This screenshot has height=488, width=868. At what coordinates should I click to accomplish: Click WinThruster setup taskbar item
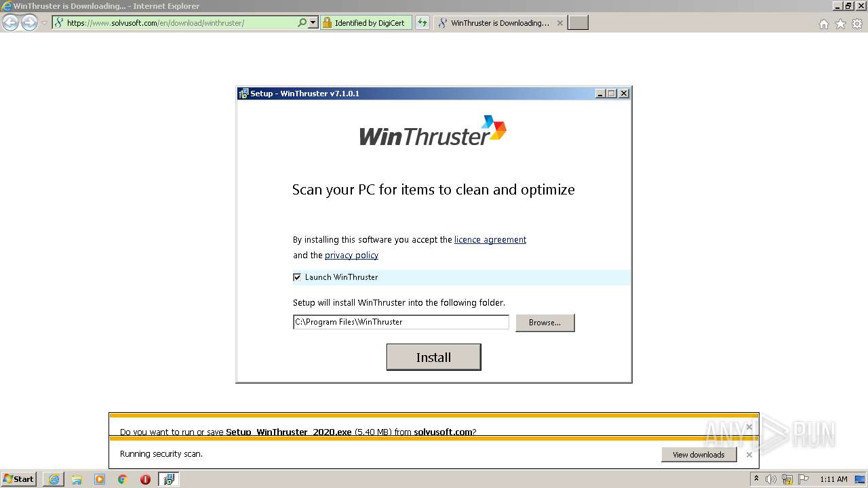pos(169,479)
